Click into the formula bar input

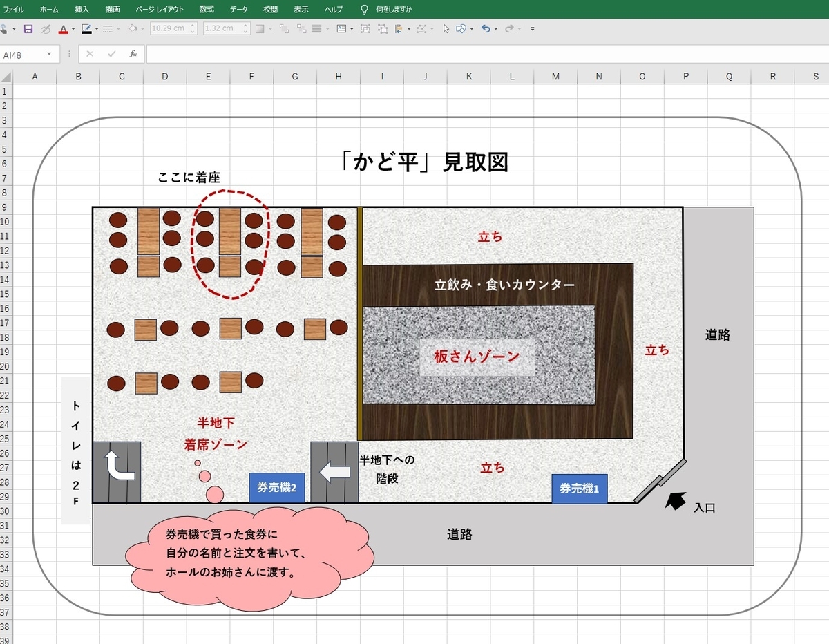(x=487, y=54)
